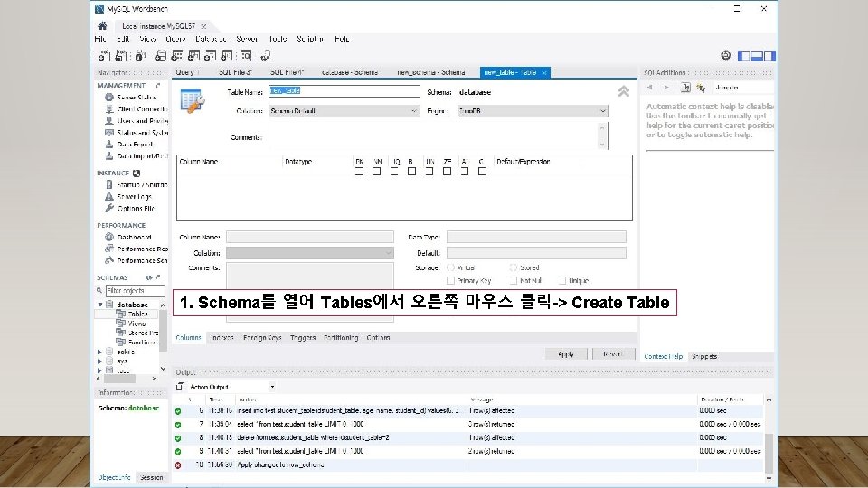Create new function toolbar icon
This screenshot has height=488, width=868.
pos(227,55)
